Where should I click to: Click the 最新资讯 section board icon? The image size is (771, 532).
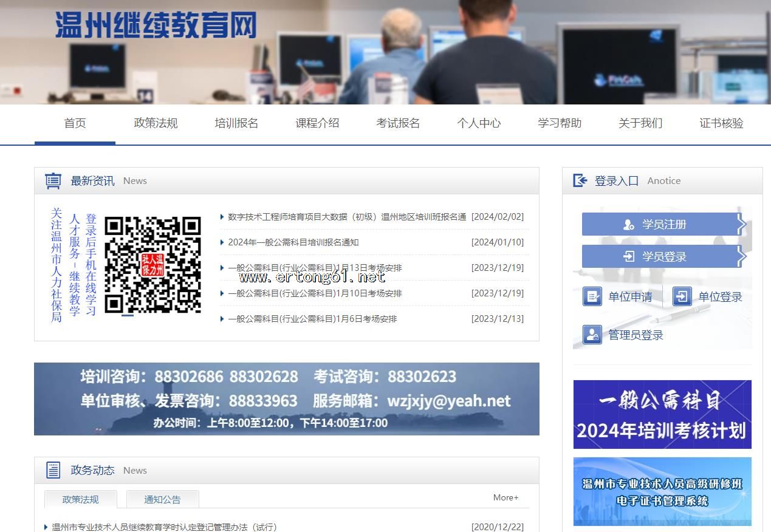click(53, 181)
